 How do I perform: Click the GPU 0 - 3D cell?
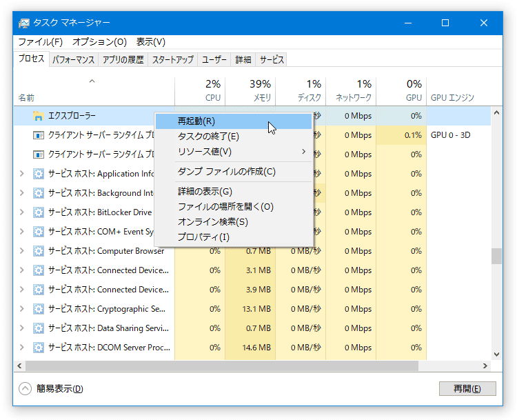450,135
